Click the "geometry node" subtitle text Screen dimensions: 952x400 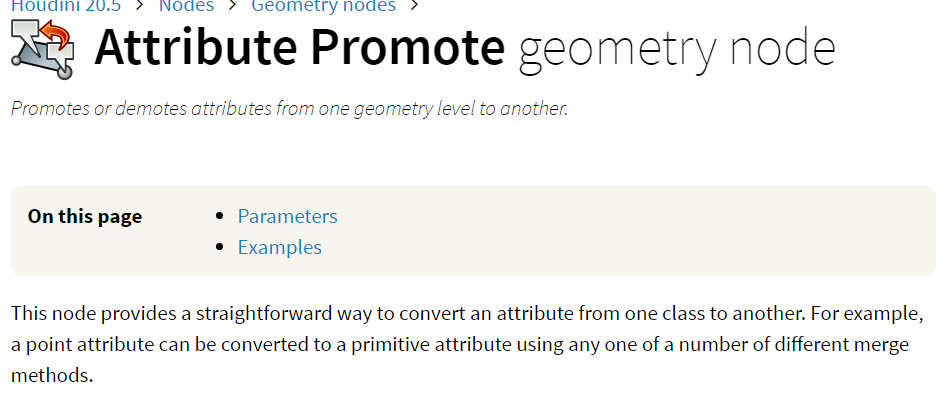(x=677, y=50)
